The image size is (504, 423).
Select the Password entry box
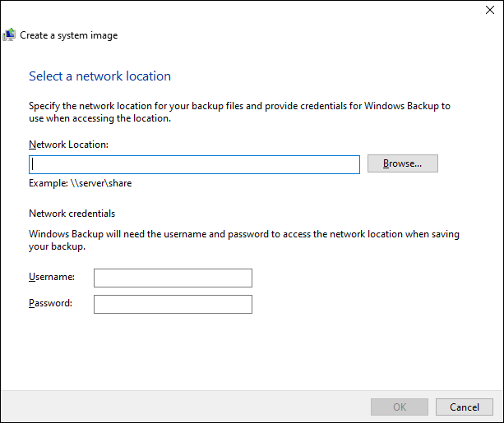point(173,304)
